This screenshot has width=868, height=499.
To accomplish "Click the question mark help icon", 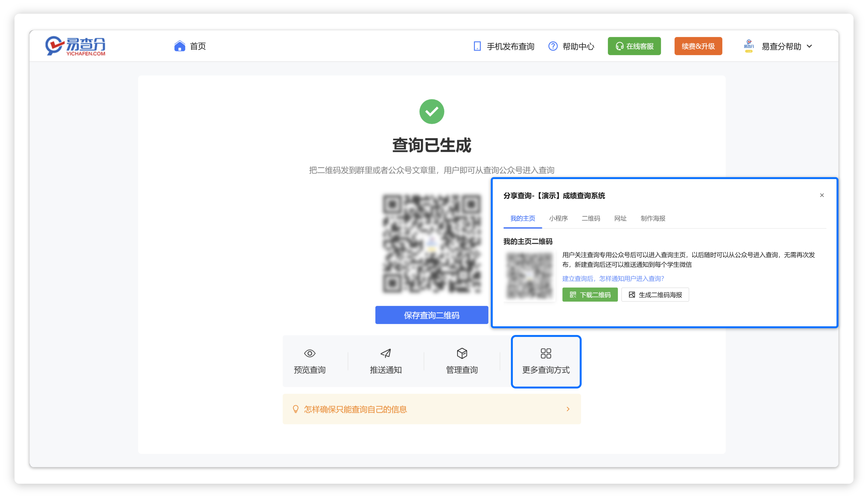I will coord(553,46).
